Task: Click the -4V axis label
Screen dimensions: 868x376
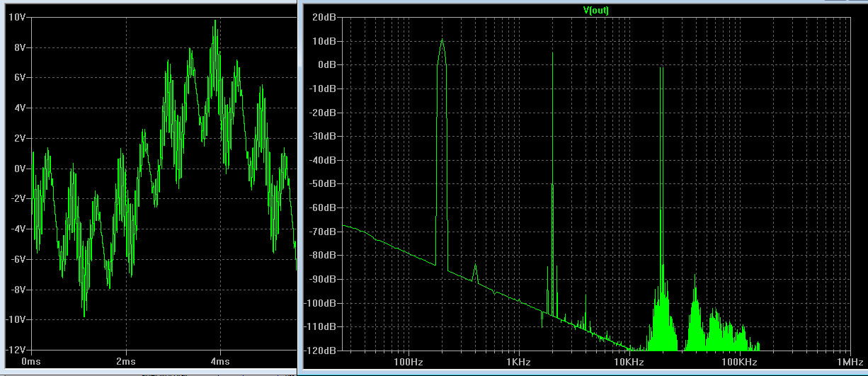Action: click(x=17, y=229)
